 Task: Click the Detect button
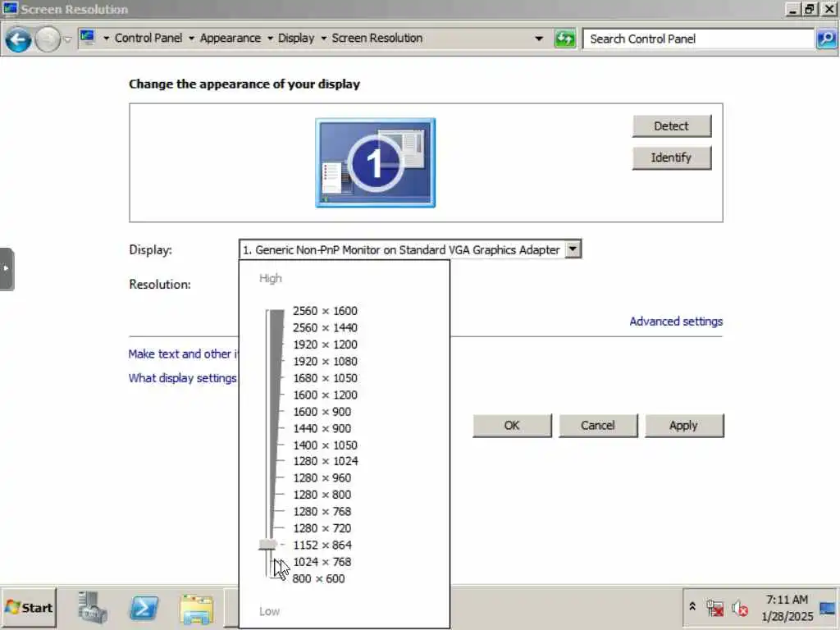(672, 126)
